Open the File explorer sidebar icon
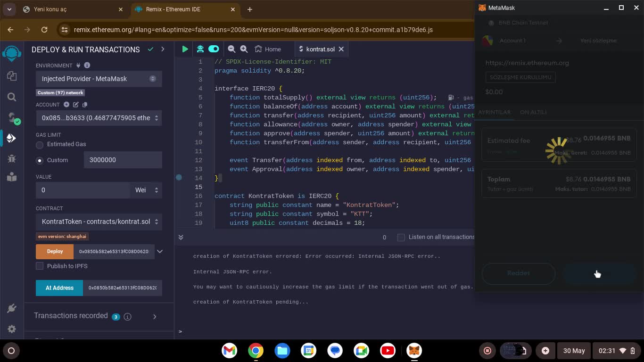The image size is (644, 362). [x=12, y=76]
